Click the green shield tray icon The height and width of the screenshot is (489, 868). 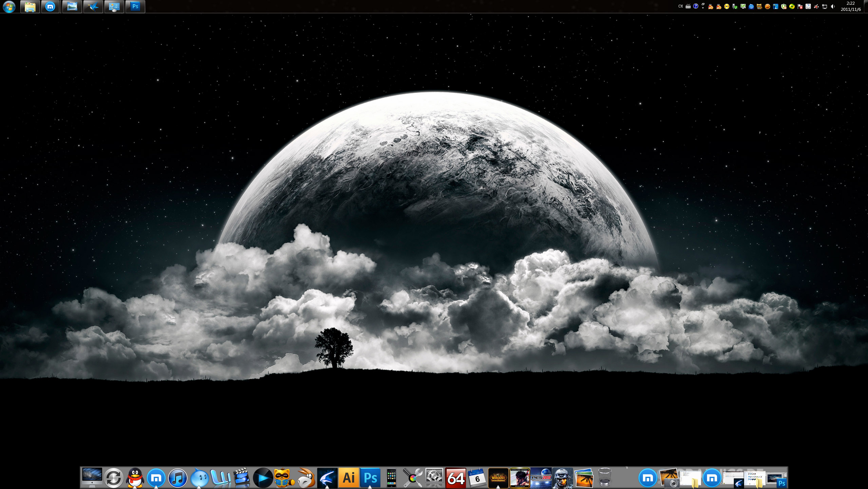click(784, 6)
